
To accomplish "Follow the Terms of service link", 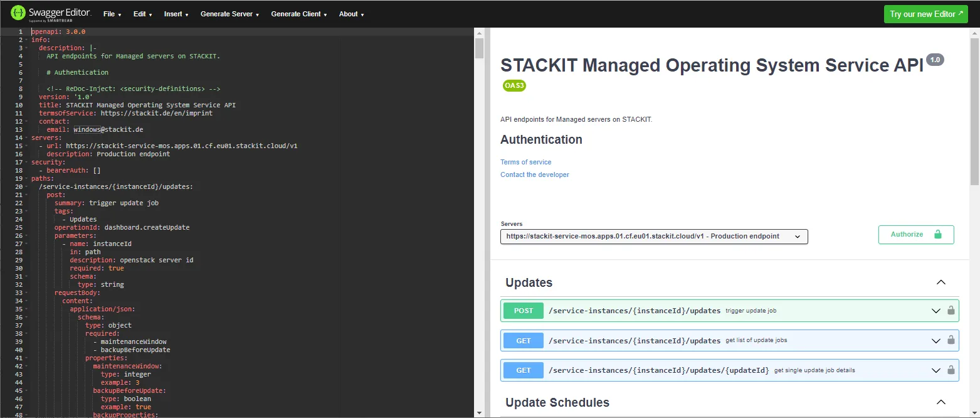I will pyautogui.click(x=525, y=161).
